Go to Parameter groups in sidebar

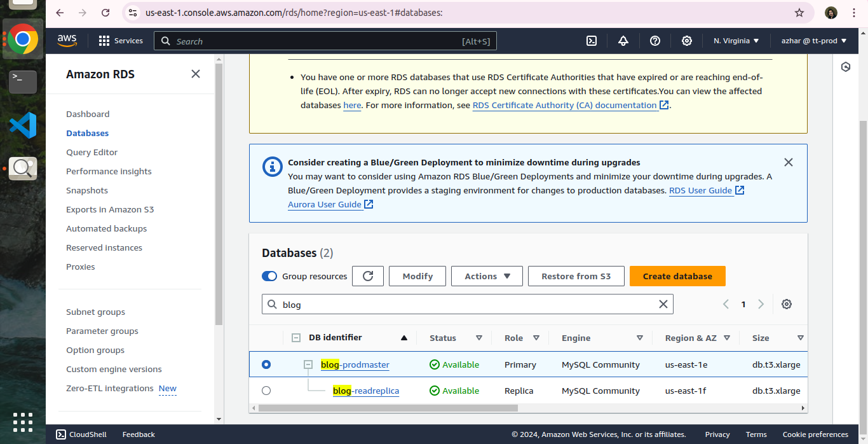coord(102,331)
